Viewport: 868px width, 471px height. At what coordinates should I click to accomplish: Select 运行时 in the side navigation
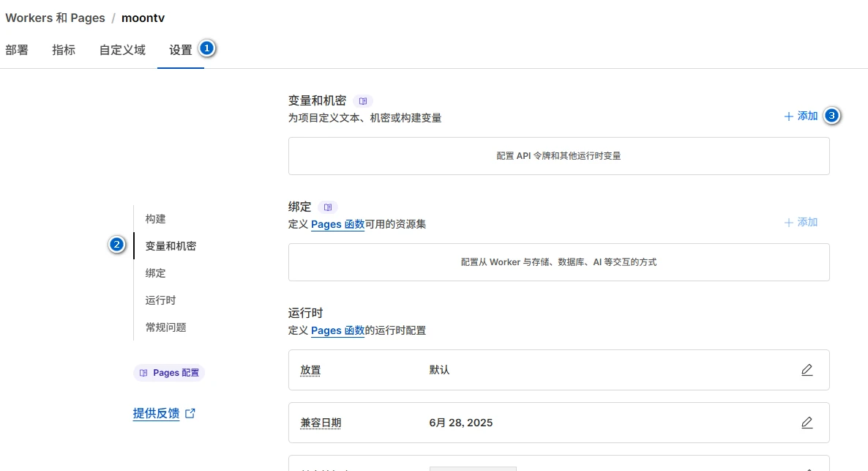point(160,300)
